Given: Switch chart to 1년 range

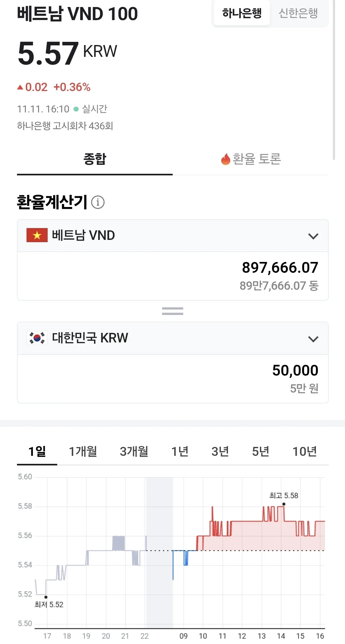Looking at the screenshot, I should click(180, 451).
